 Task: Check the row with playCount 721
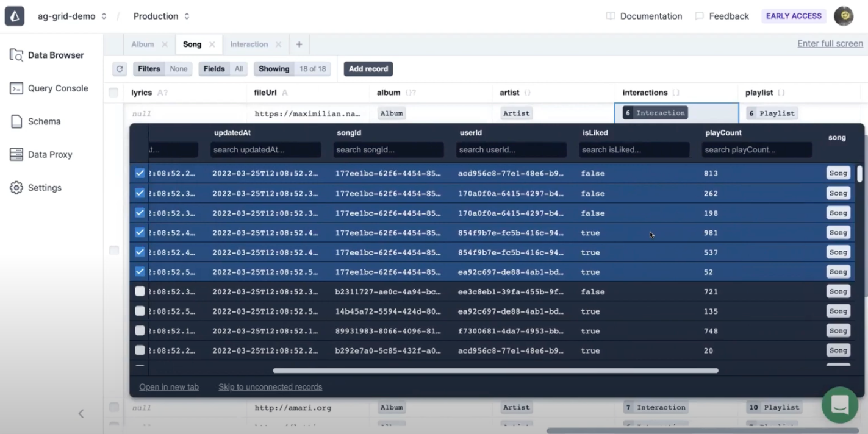(140, 291)
